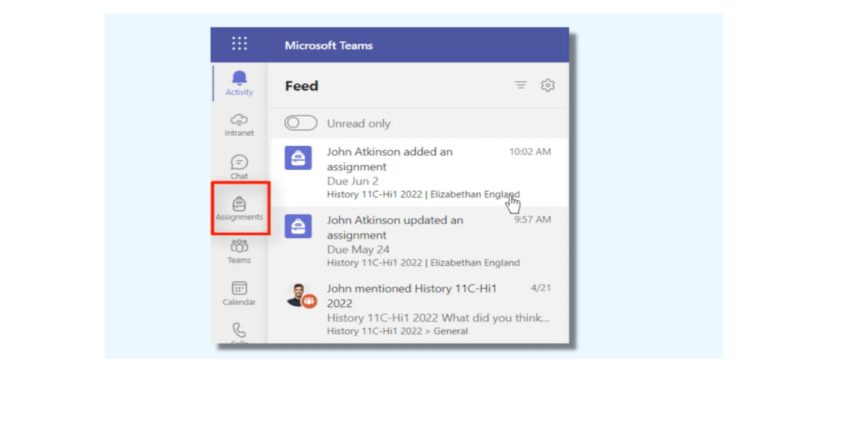Click 'History 11C-Hi1 2022 > General' text
The image size is (850, 425).
coord(397,331)
